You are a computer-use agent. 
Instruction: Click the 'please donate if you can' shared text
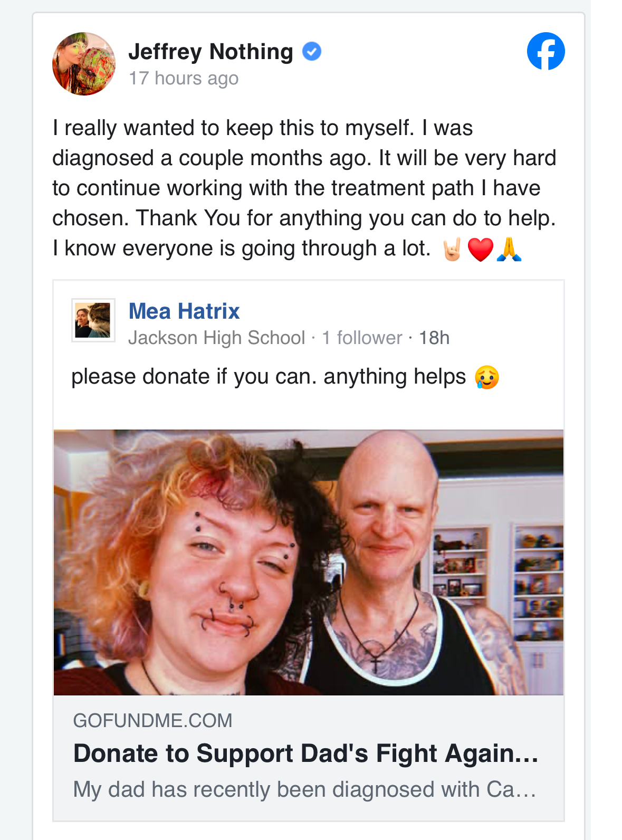click(x=269, y=377)
